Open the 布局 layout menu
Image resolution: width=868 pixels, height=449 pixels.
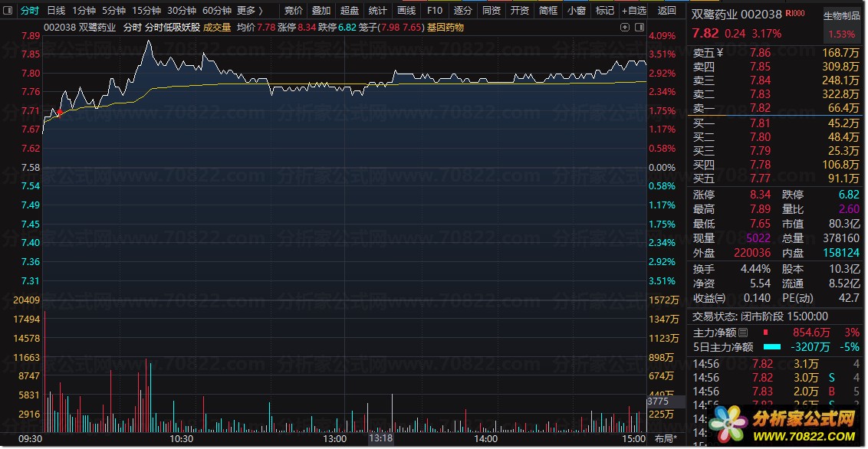pyautogui.click(x=666, y=439)
